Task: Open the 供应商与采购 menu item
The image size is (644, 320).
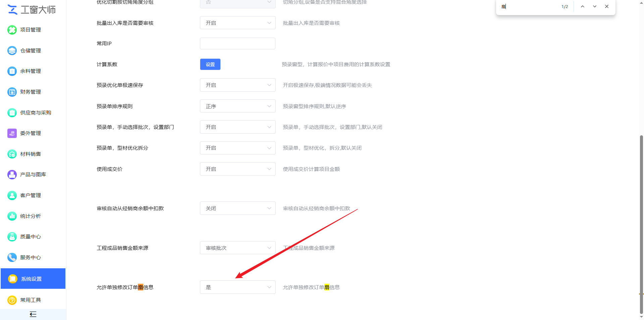Action: click(33, 113)
